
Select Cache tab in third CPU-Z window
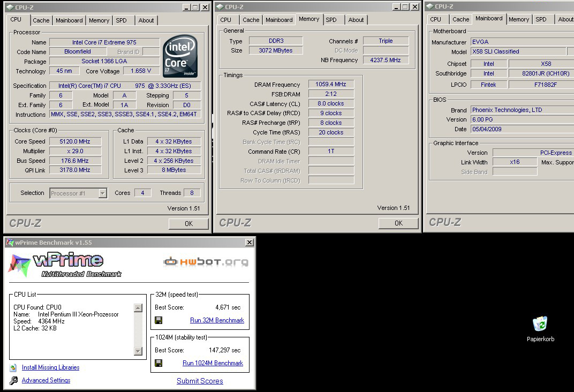coord(460,19)
